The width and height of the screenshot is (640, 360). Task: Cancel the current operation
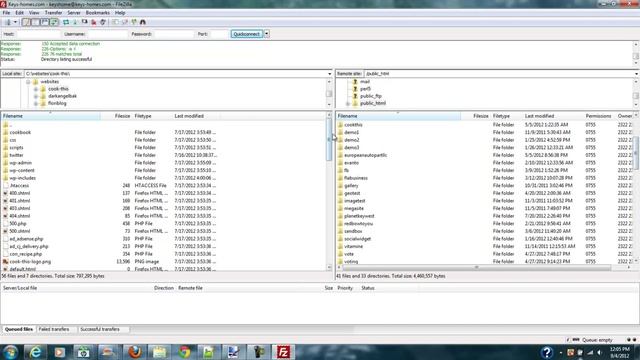tap(84, 22)
